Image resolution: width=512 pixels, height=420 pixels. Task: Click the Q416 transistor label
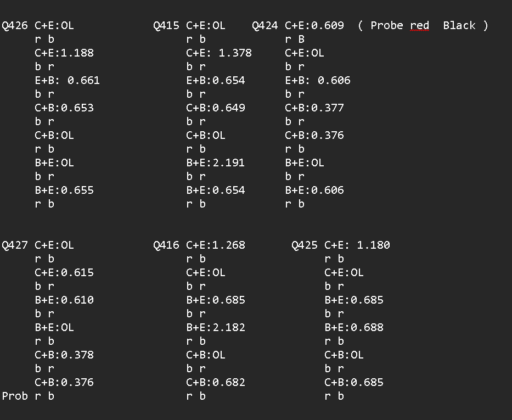[x=166, y=245]
